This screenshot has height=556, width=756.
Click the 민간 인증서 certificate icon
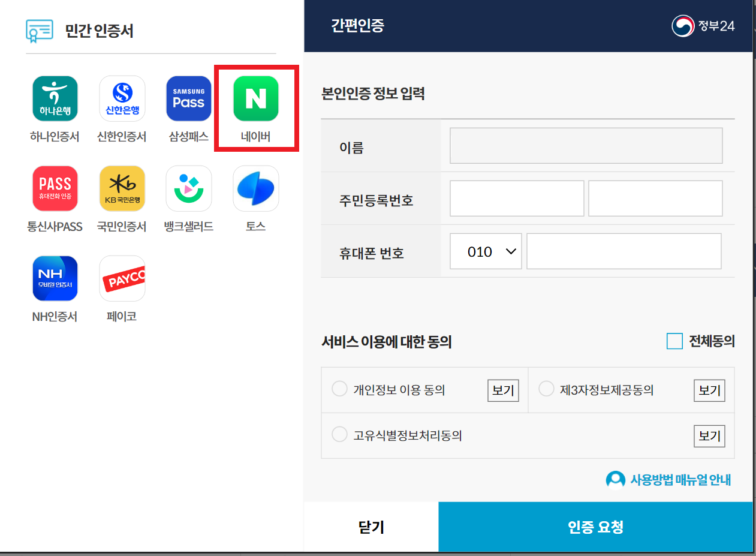click(x=40, y=31)
